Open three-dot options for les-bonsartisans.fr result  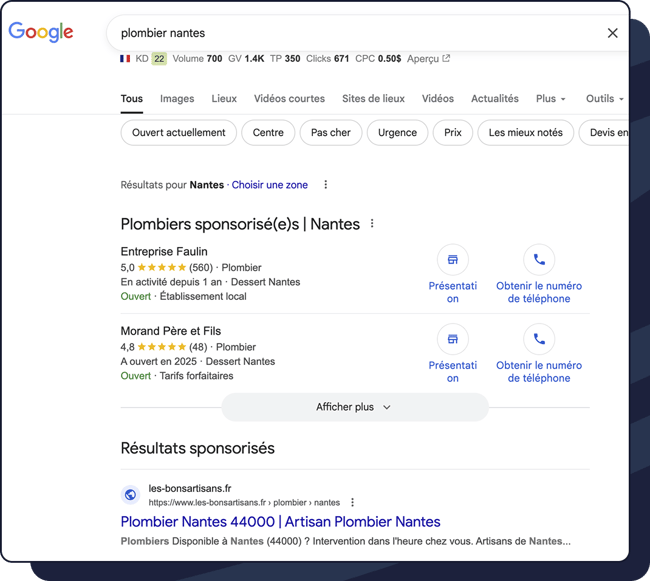tap(352, 502)
